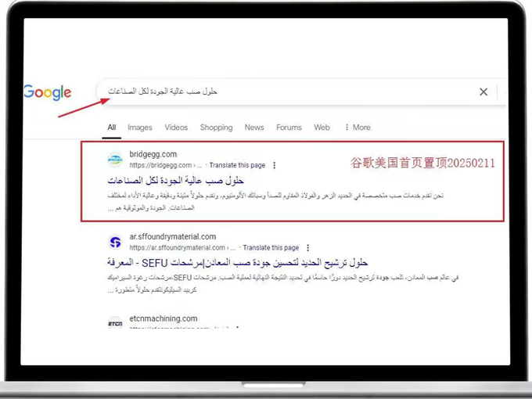532x399 pixels.
Task: Open the Videos tab
Action: (176, 128)
